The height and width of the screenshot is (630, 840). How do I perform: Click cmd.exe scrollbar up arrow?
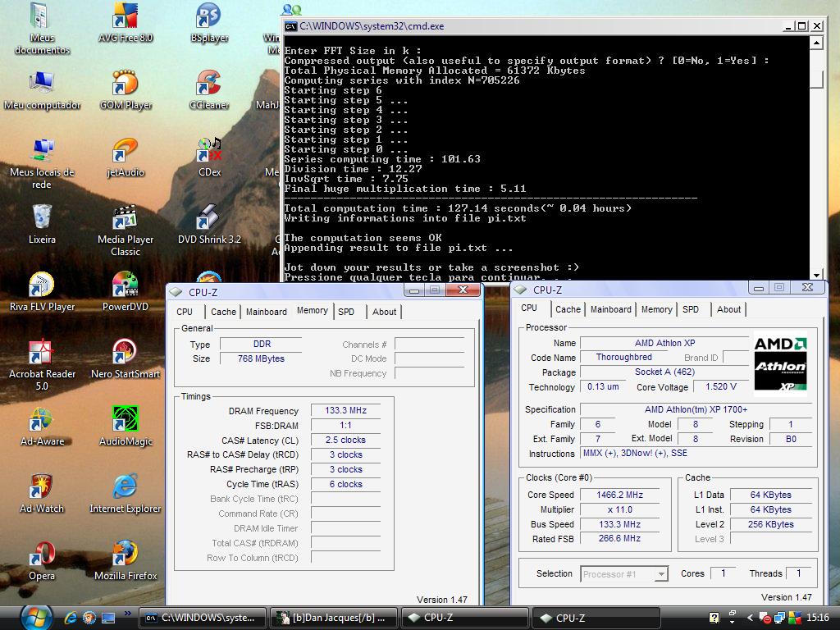coord(816,43)
